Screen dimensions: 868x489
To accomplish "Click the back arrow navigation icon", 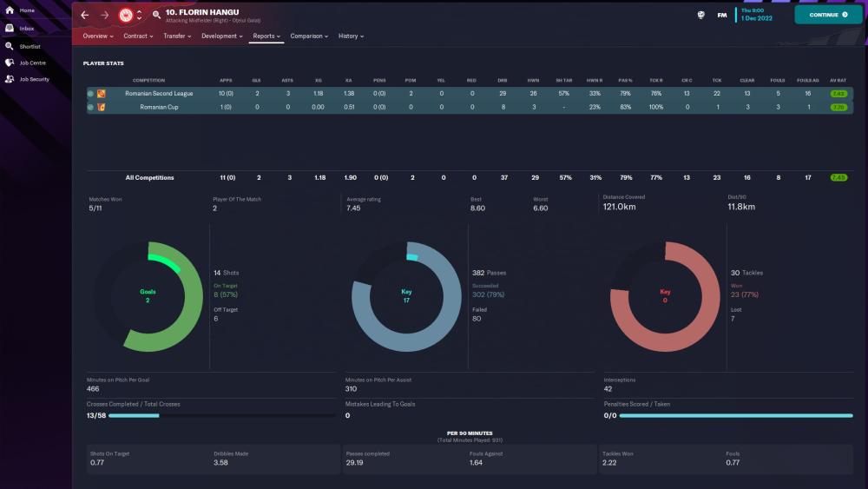I will 84,15.
